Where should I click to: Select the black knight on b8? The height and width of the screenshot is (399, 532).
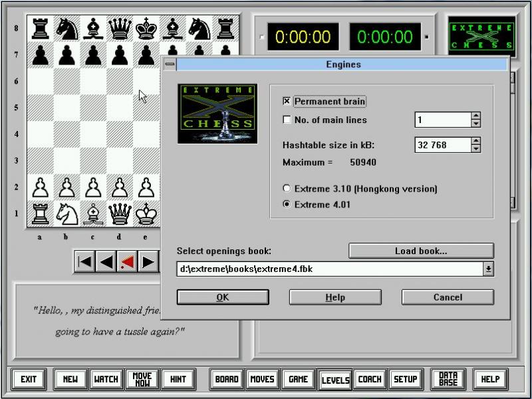click(66, 29)
